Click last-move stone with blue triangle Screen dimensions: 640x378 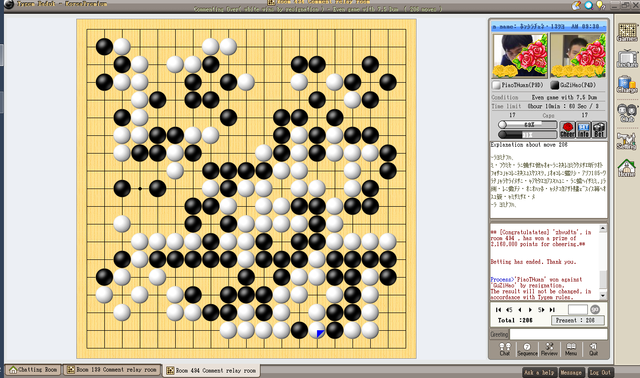point(317,330)
